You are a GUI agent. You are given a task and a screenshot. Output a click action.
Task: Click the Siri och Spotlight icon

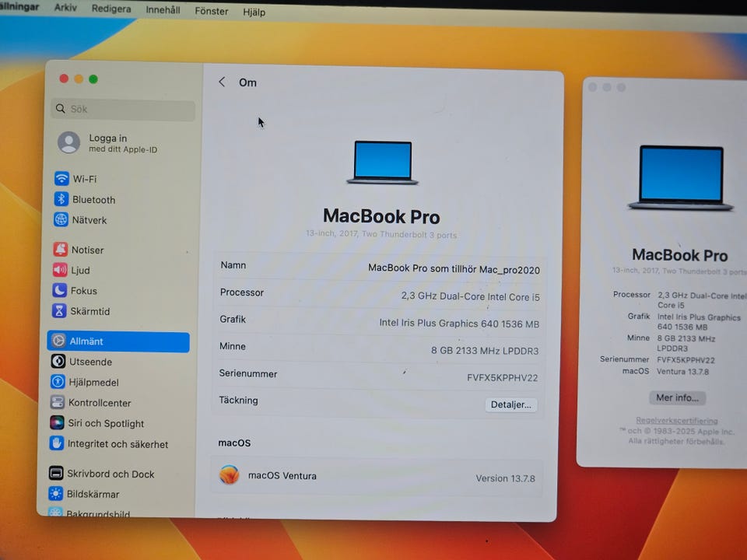pyautogui.click(x=57, y=423)
